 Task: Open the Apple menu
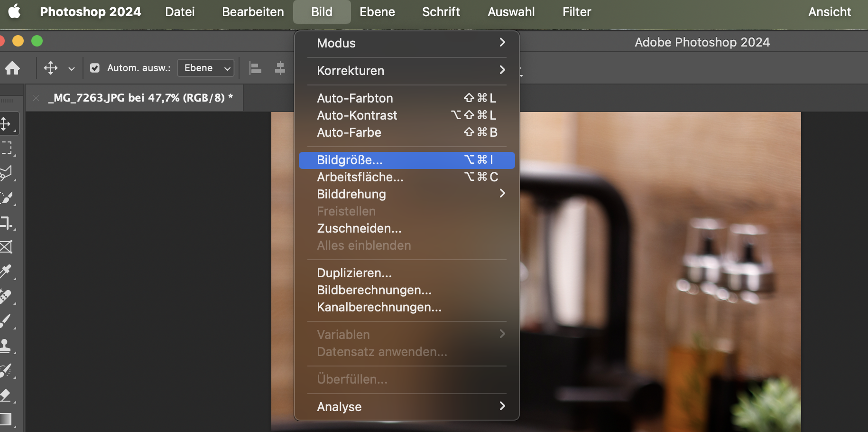pos(15,11)
